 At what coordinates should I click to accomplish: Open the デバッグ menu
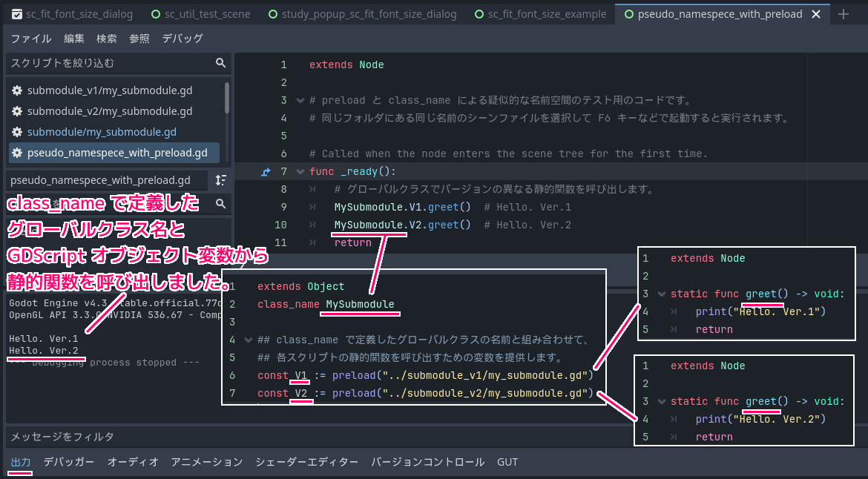tap(182, 39)
